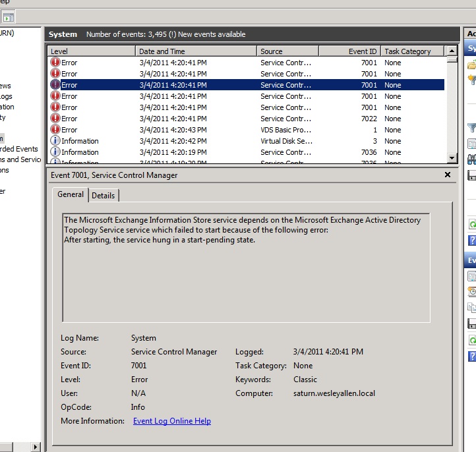Click the OpCode value Info
Screen dimensions: 476x452
[138, 407]
